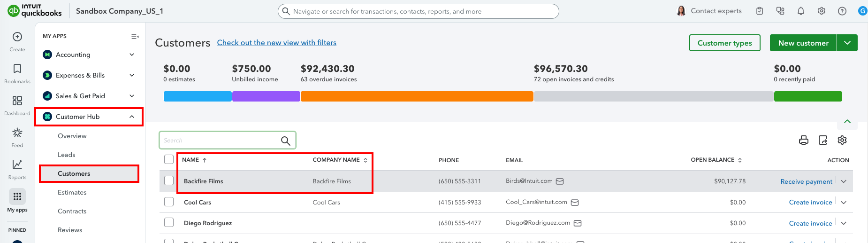Click the Sales & Get Paid app icon
868x243 pixels.
47,96
